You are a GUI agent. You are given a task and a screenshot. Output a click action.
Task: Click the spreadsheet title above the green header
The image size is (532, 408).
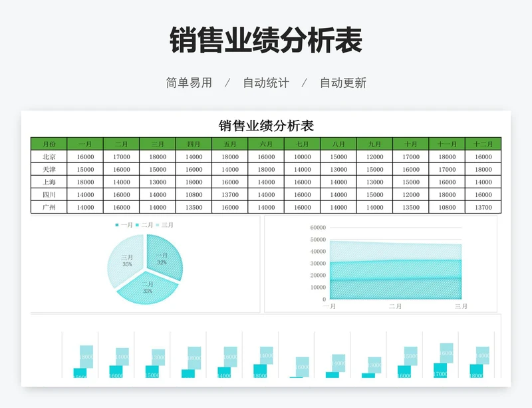click(266, 126)
